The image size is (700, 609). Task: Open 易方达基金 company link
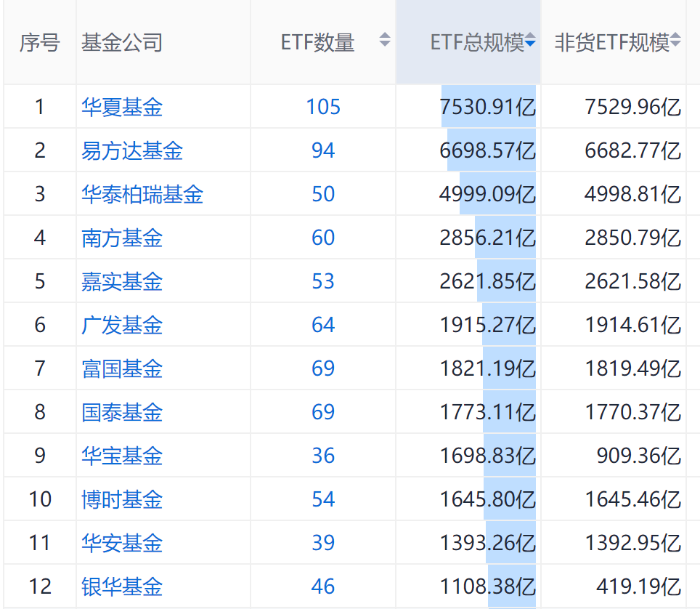click(x=132, y=150)
